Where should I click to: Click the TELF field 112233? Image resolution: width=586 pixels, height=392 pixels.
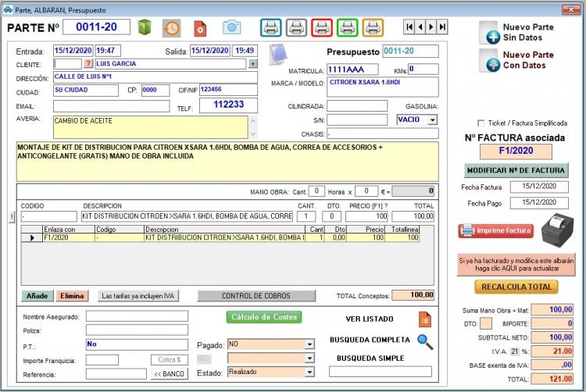pyautogui.click(x=228, y=105)
